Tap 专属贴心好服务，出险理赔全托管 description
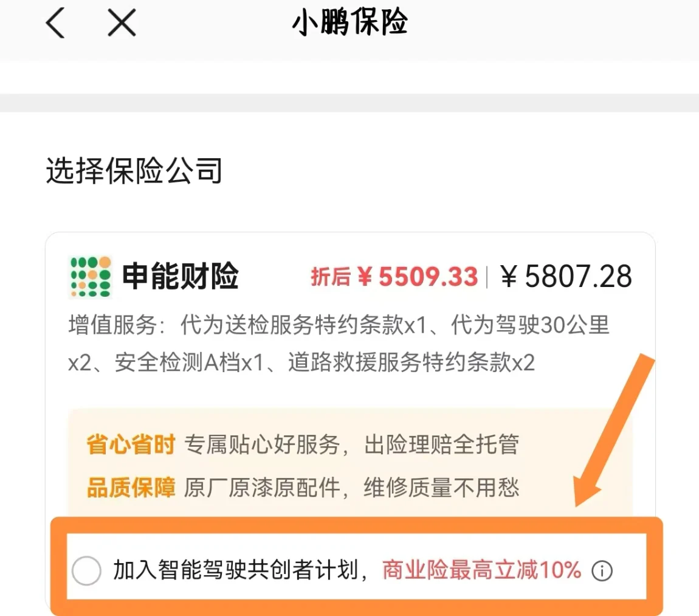 coord(352,445)
